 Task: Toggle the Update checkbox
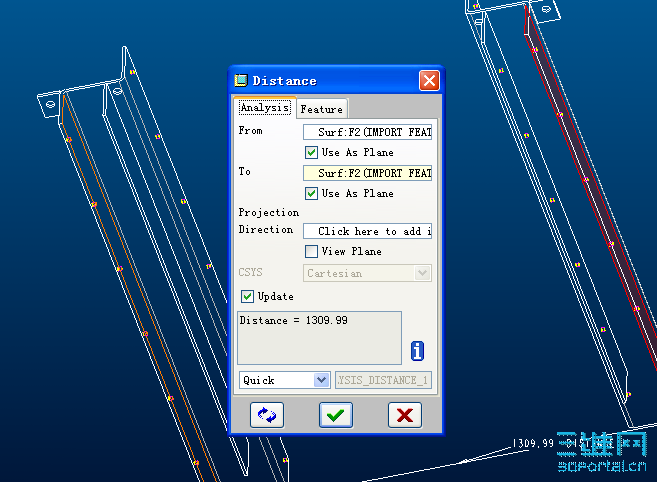247,296
